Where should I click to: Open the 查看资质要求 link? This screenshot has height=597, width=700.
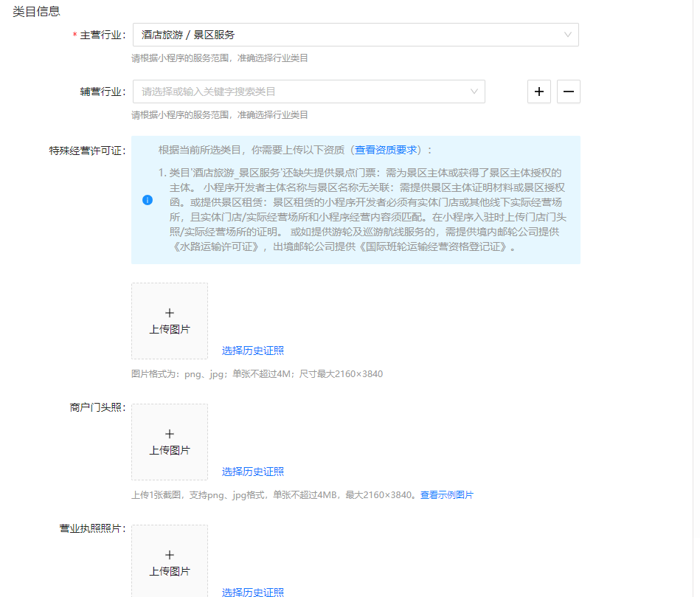tap(386, 150)
